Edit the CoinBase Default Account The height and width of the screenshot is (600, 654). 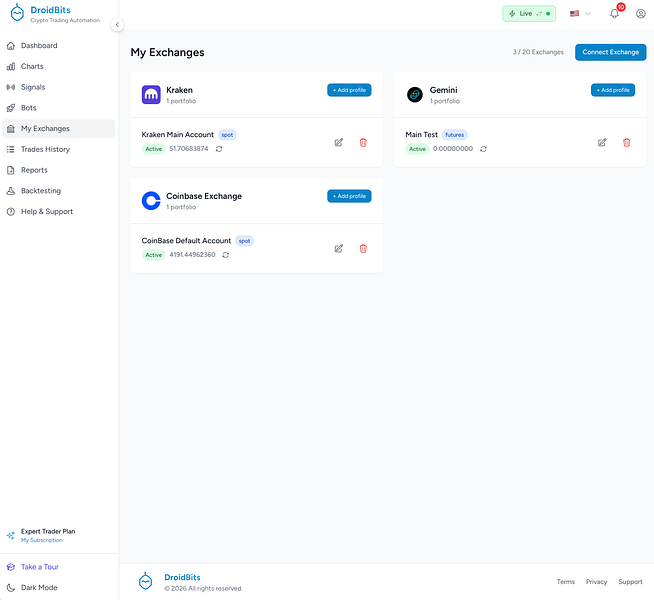click(339, 249)
